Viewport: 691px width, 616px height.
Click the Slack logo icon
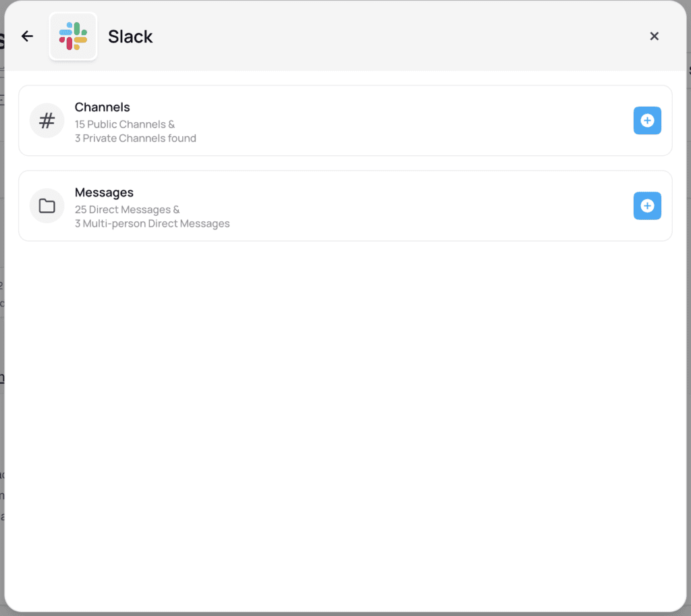coord(73,36)
